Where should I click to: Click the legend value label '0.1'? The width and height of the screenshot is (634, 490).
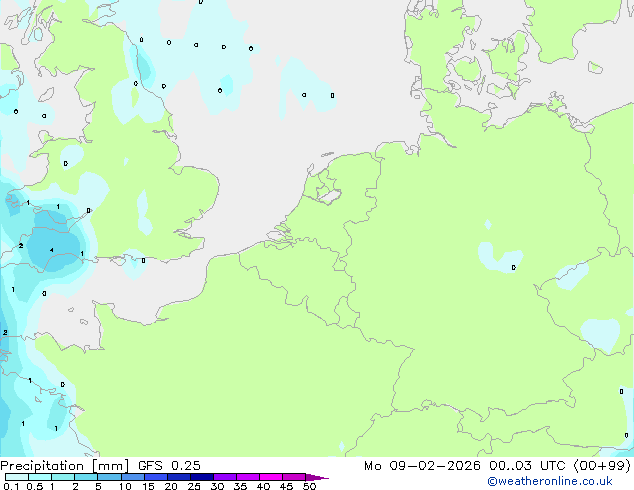pos(11,486)
